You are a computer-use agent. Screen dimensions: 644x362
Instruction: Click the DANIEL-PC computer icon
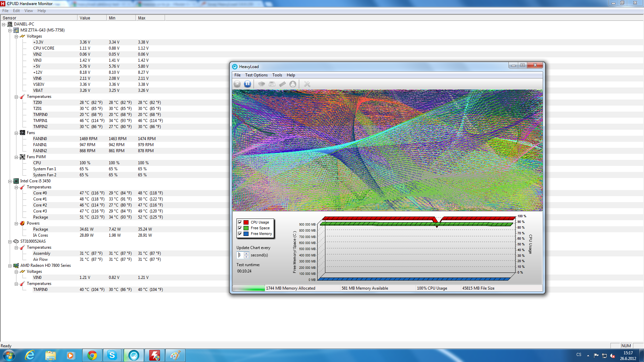pos(10,24)
